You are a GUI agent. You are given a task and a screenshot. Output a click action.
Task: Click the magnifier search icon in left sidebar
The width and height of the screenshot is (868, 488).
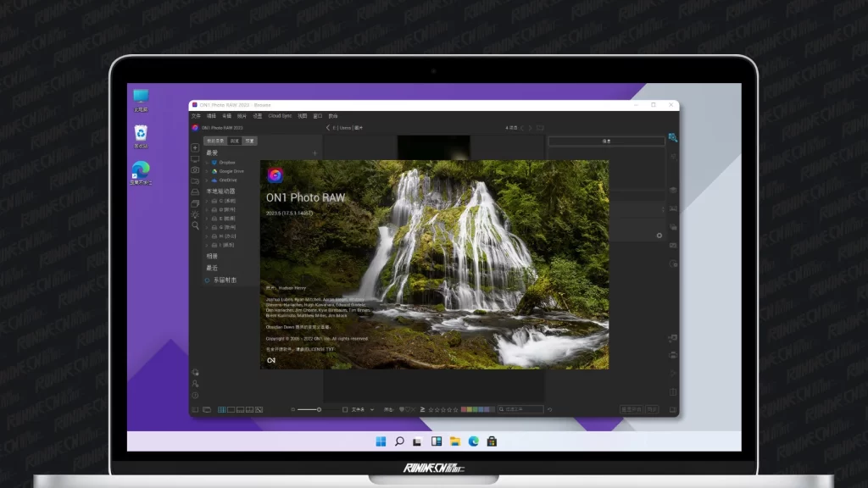point(195,225)
